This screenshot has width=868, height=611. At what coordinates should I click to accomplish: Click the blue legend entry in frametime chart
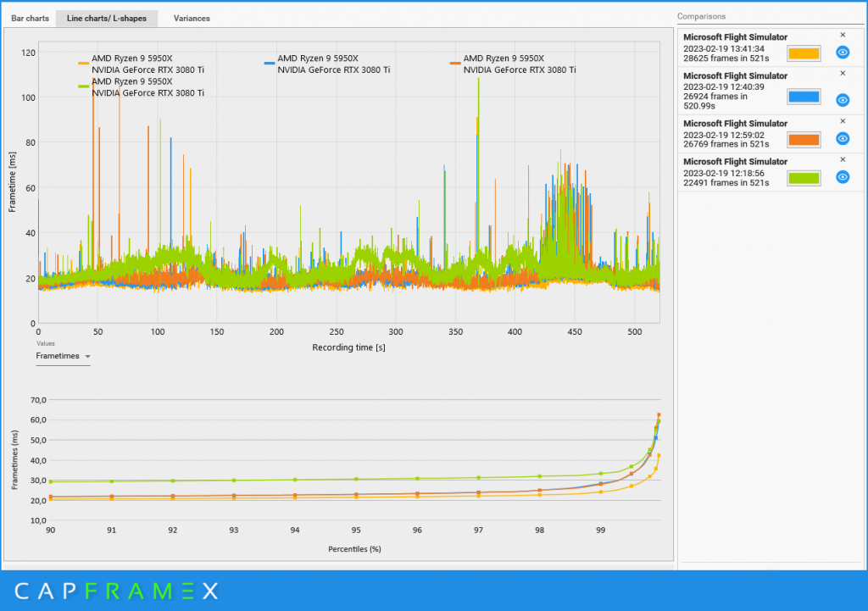[327, 64]
